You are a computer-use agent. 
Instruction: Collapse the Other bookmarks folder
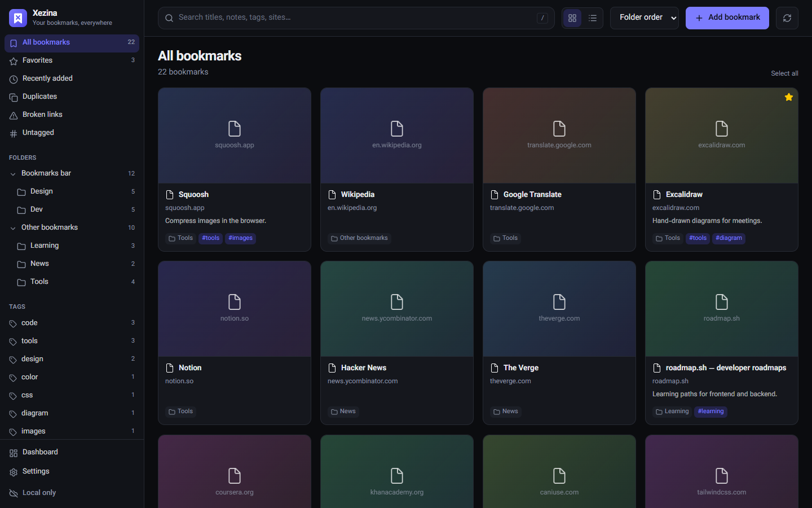point(13,228)
